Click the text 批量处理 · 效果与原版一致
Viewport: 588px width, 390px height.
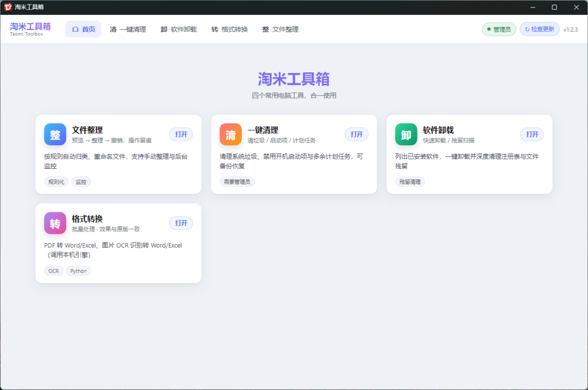106,229
